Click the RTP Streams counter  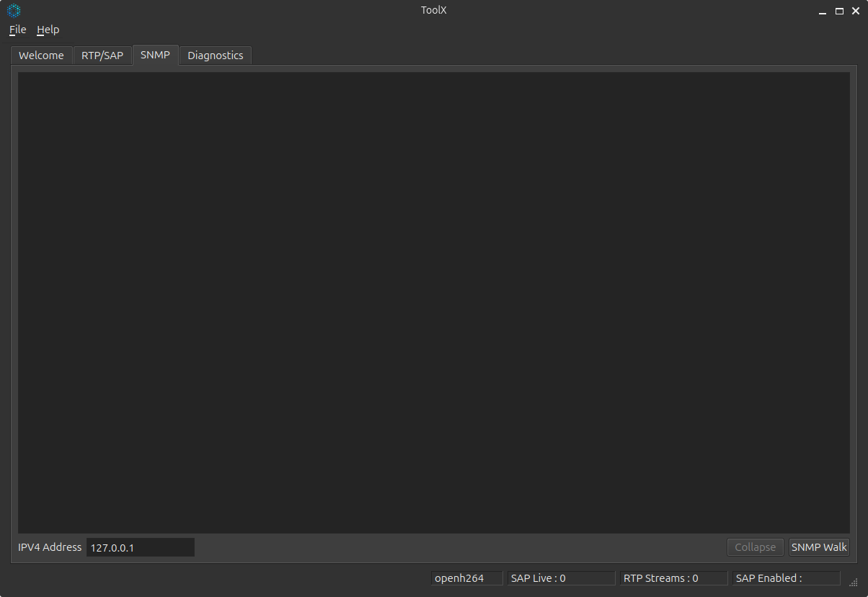coord(673,578)
